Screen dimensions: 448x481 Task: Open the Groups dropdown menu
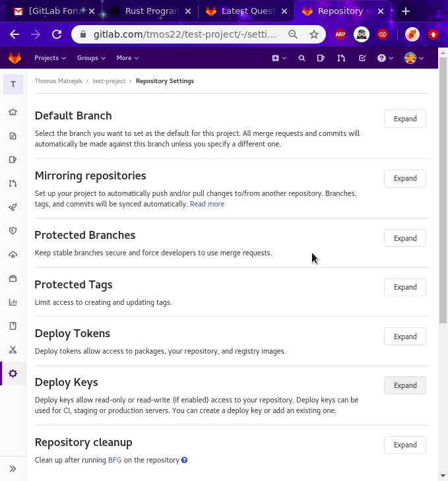[x=91, y=58]
